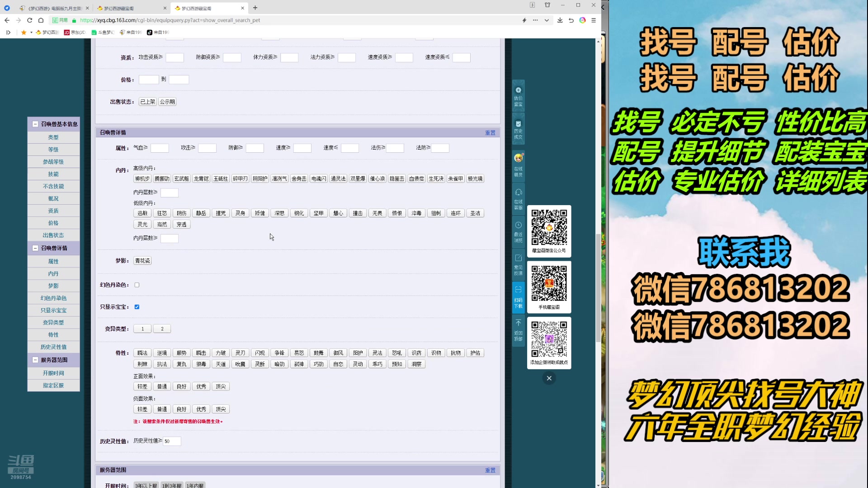Image resolution: width=868 pixels, height=488 pixels.
Task: Toggle the bookmarks sidebar panel icon
Action: click(x=8, y=33)
